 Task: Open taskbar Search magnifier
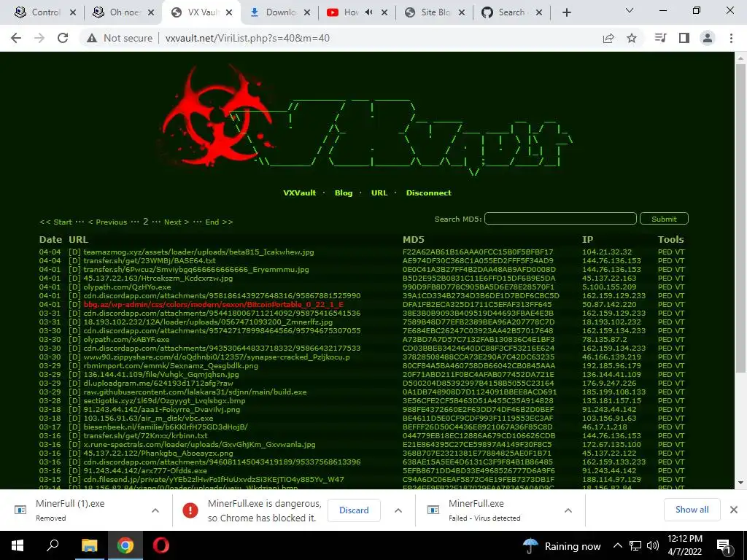click(x=53, y=545)
